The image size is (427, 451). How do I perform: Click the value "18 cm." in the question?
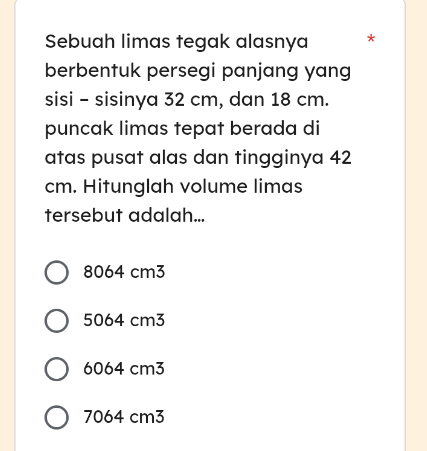pyautogui.click(x=300, y=100)
